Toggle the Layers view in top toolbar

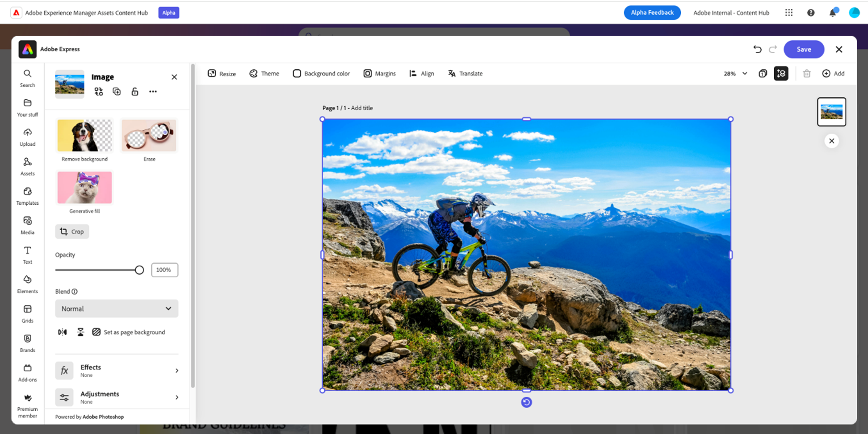pyautogui.click(x=781, y=73)
